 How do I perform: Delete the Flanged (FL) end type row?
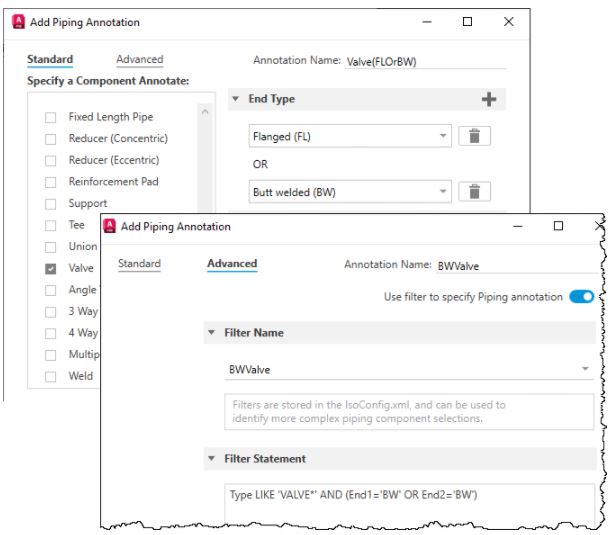pos(474,136)
